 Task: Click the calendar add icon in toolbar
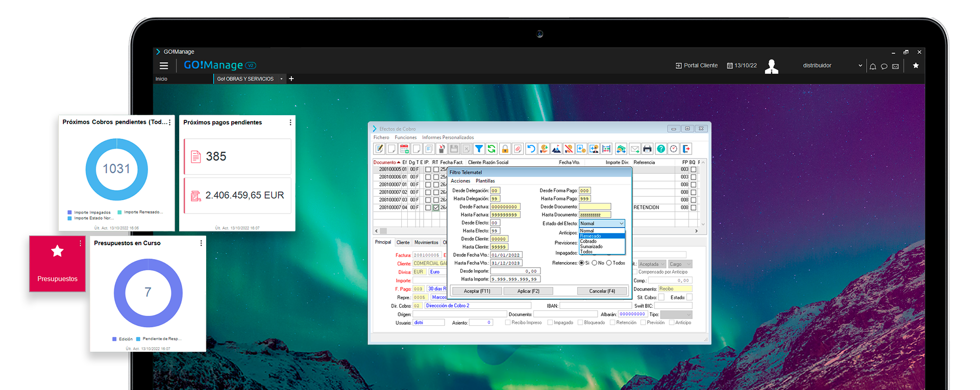coord(404,149)
